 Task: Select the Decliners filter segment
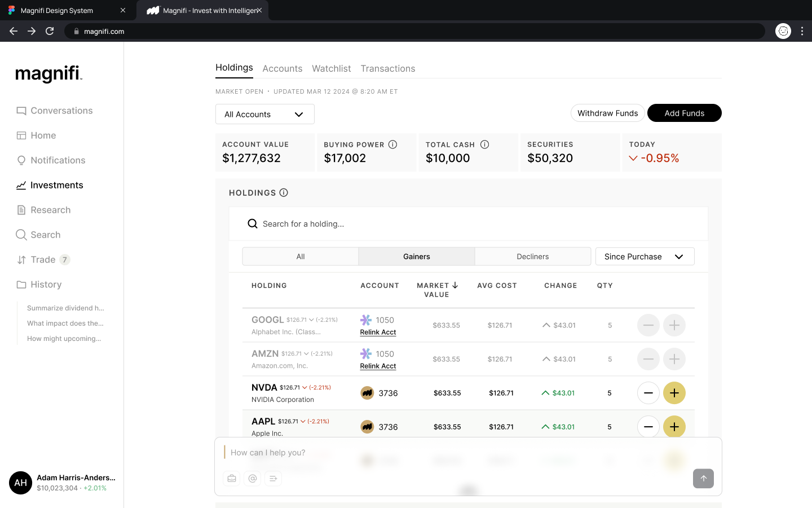click(x=533, y=256)
